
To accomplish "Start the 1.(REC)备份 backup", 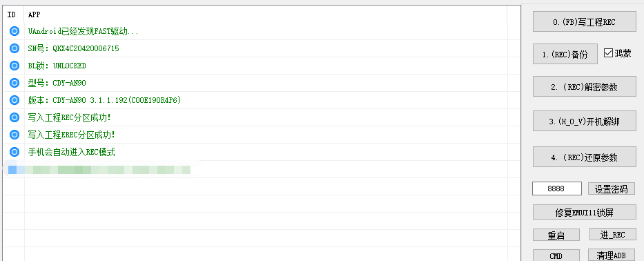I will click(565, 54).
